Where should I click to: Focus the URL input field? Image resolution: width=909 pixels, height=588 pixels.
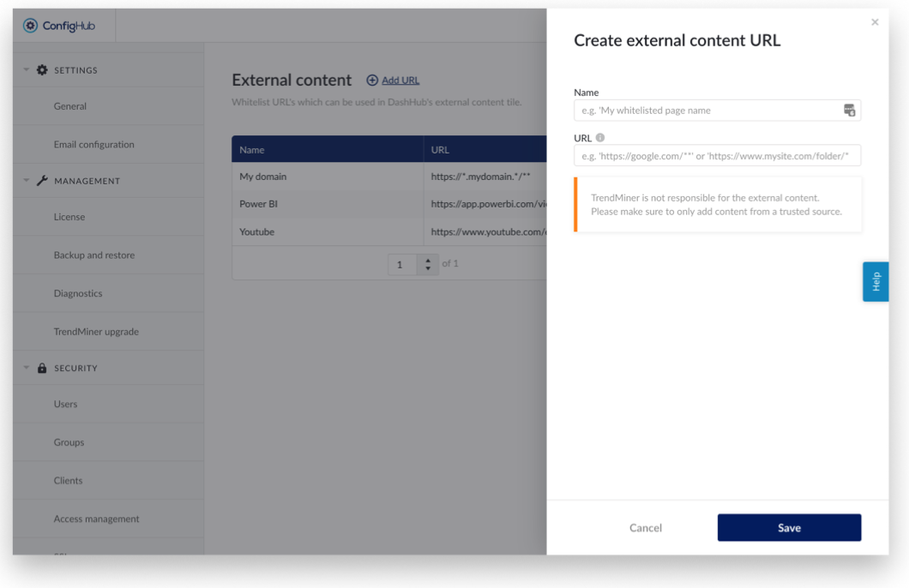click(717, 156)
